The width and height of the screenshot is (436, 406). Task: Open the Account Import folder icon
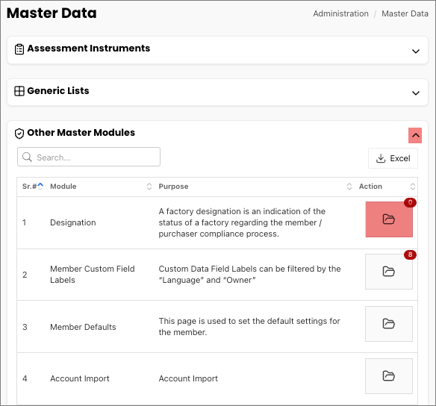[389, 376]
